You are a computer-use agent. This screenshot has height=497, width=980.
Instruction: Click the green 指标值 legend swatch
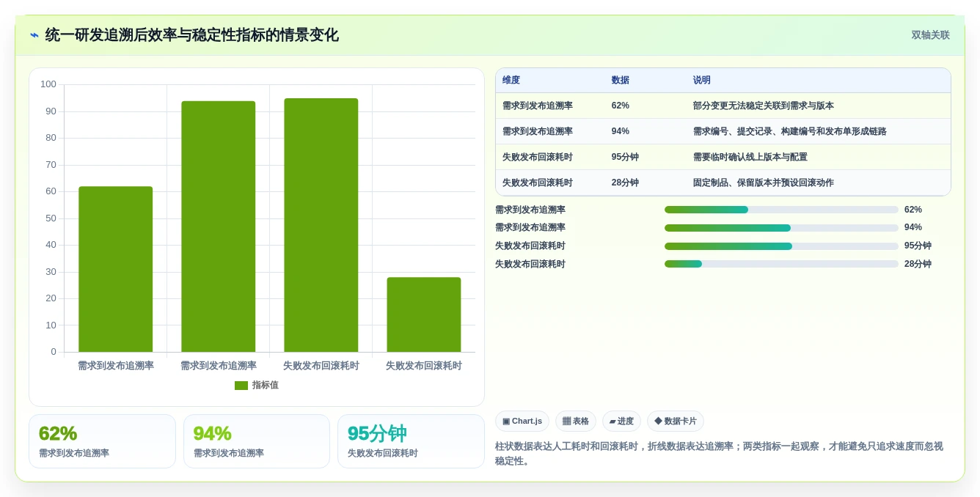point(241,386)
